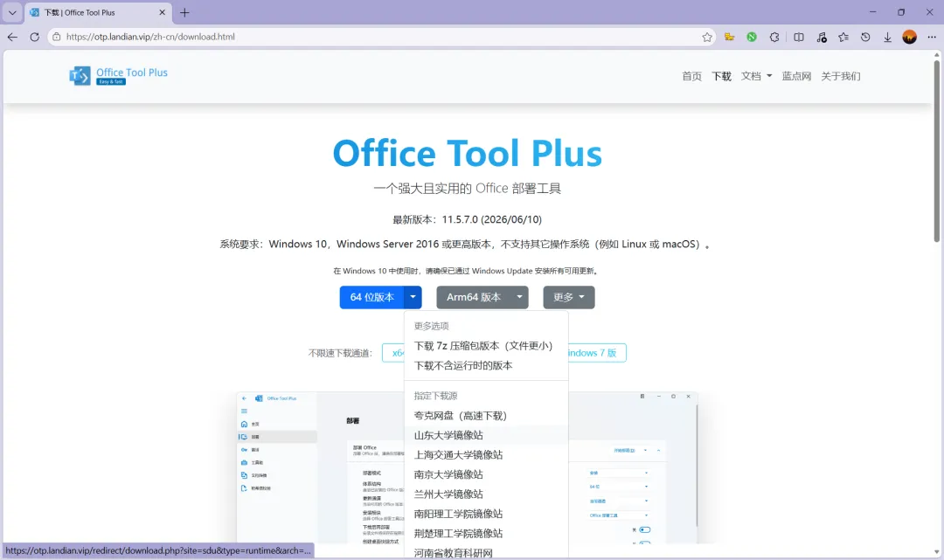Click the yellow folder extension icon

[729, 37]
